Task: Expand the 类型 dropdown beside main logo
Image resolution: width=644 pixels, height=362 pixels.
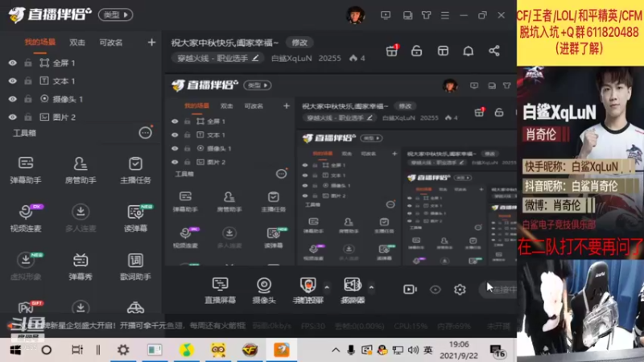Action: click(x=115, y=15)
